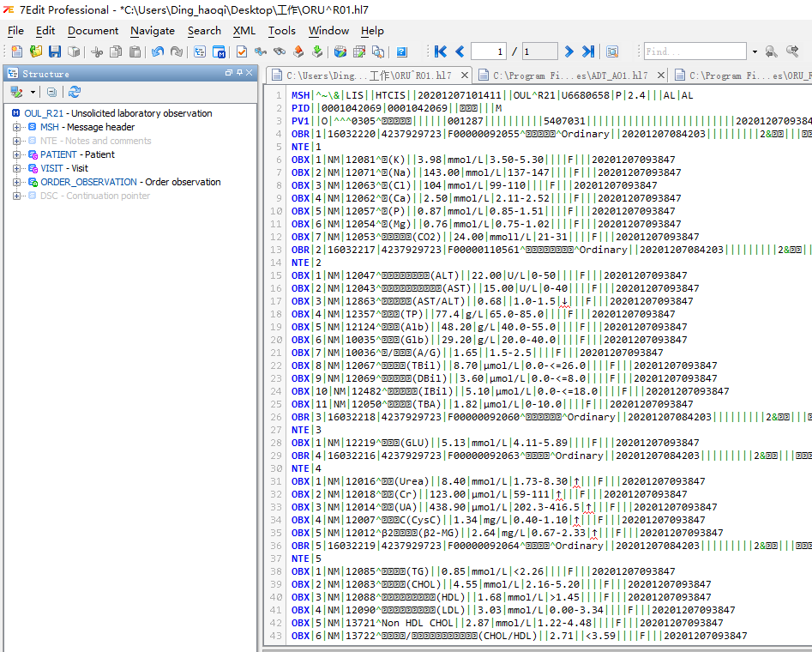Image resolution: width=812 pixels, height=652 pixels.
Task: Open 7Edit Help with question mark icon
Action: [400, 51]
